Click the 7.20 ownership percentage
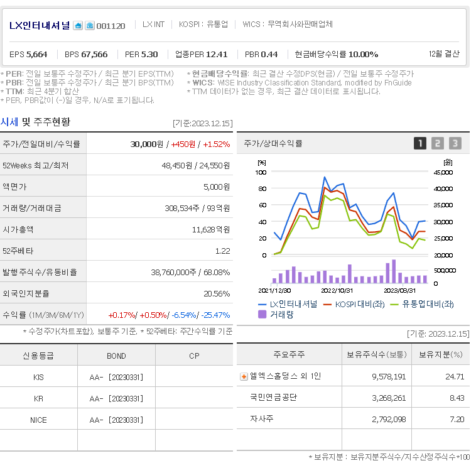The image size is (476, 468). pos(457,420)
